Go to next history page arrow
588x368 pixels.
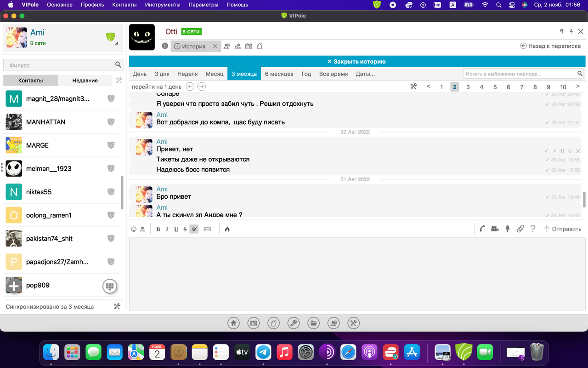[578, 86]
